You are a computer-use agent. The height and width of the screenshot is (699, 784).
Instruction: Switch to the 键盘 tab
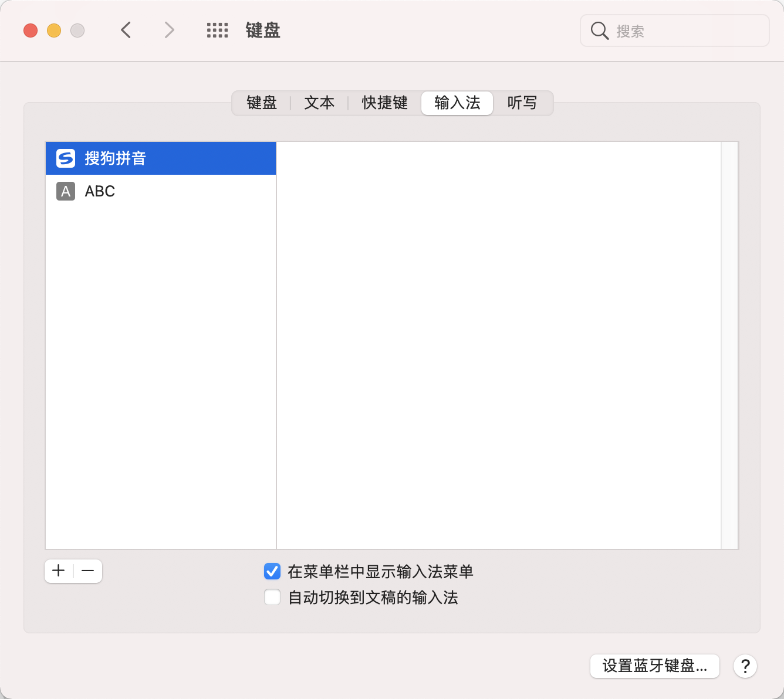pyautogui.click(x=262, y=103)
